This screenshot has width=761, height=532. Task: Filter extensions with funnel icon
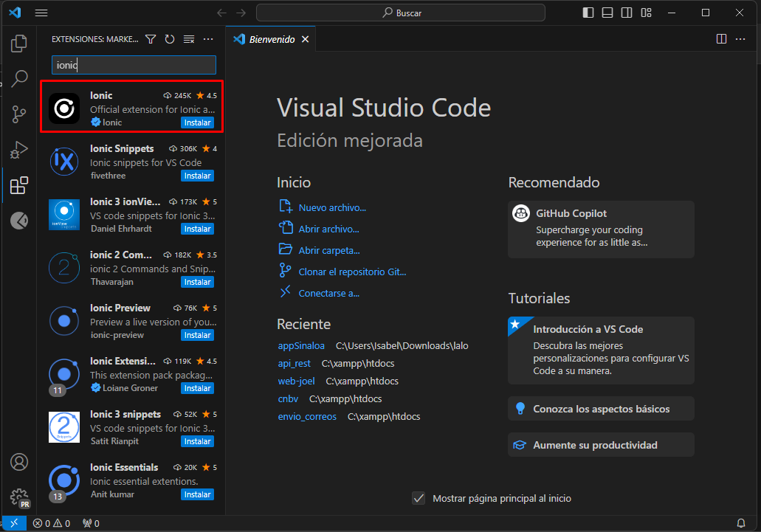coord(151,39)
